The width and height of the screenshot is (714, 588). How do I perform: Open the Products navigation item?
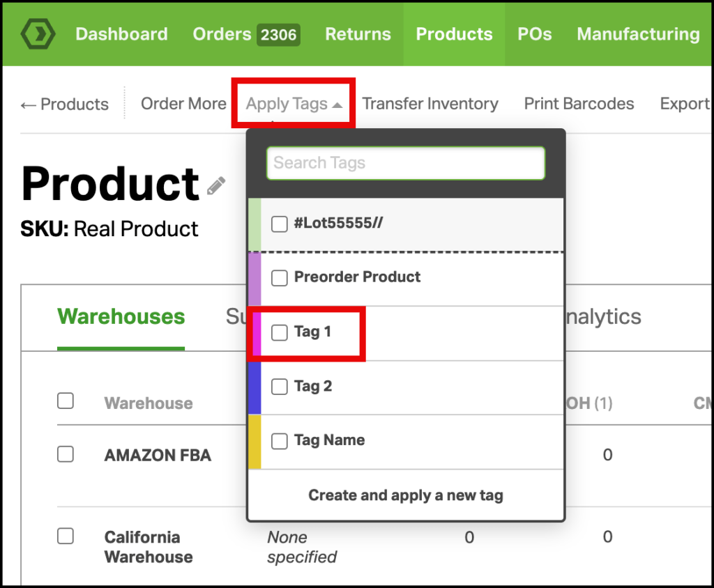pos(454,33)
